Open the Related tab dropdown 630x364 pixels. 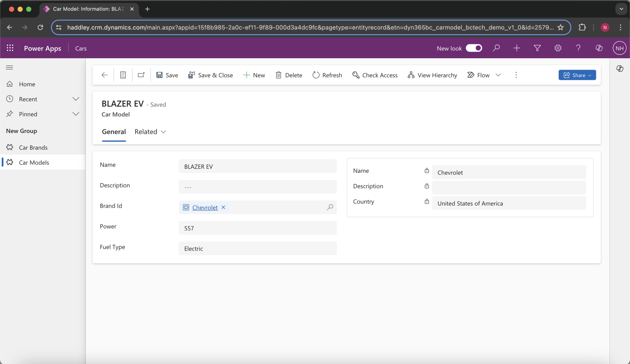(150, 132)
